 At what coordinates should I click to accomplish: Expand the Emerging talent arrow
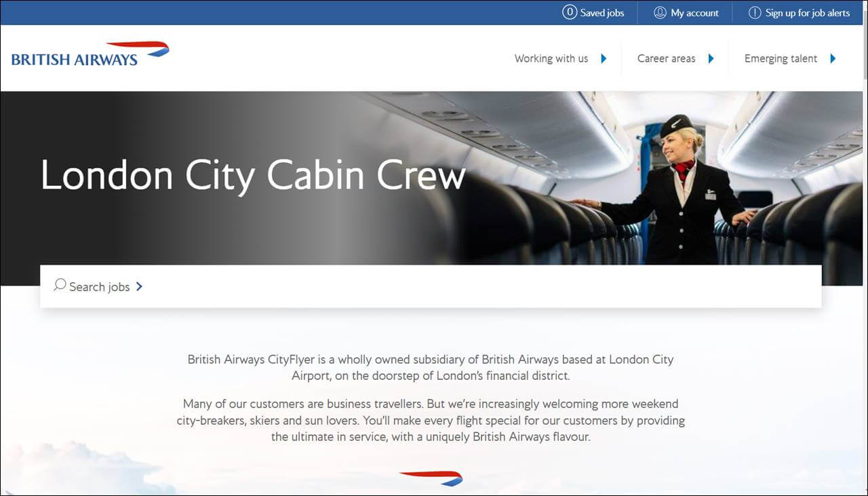click(x=833, y=58)
